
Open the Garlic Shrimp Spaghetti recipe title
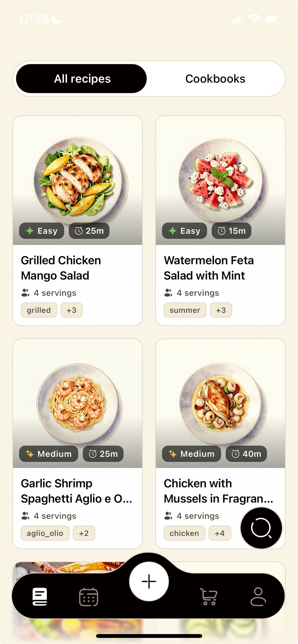(76, 491)
